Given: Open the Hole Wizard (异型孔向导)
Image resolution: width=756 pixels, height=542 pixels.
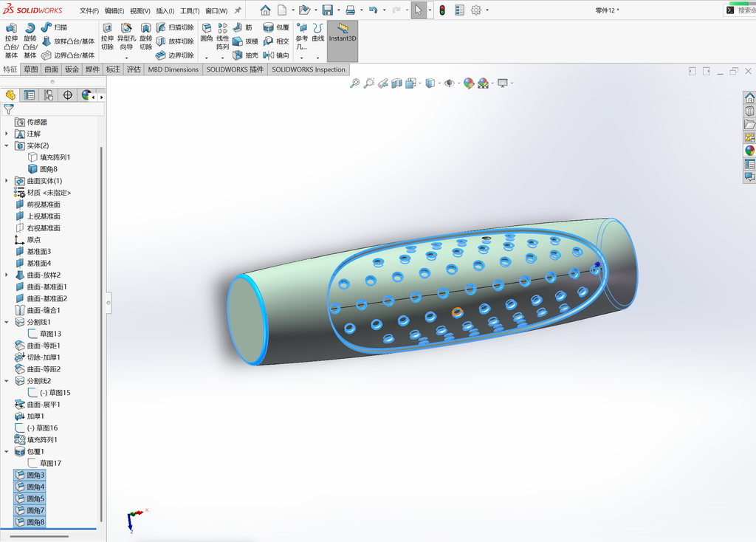Looking at the screenshot, I should click(126, 37).
